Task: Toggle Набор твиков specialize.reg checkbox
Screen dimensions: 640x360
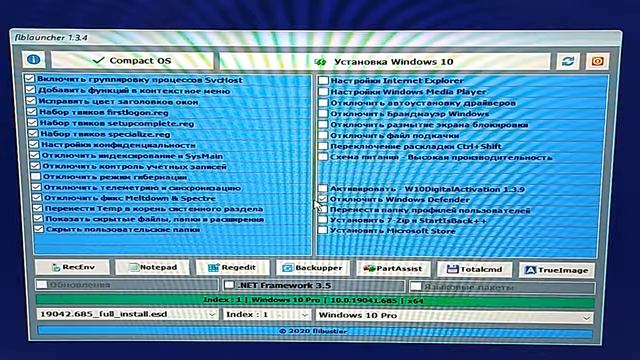Action: (x=33, y=133)
